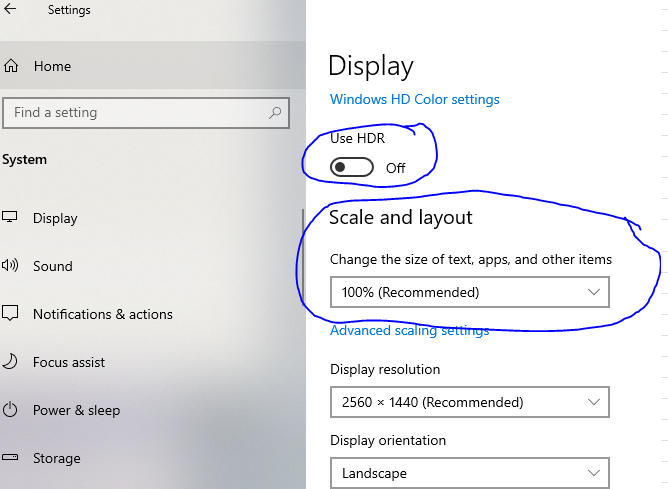This screenshot has width=668, height=489.
Task: Select Sound in the sidebar
Action: pyautogui.click(x=151, y=266)
